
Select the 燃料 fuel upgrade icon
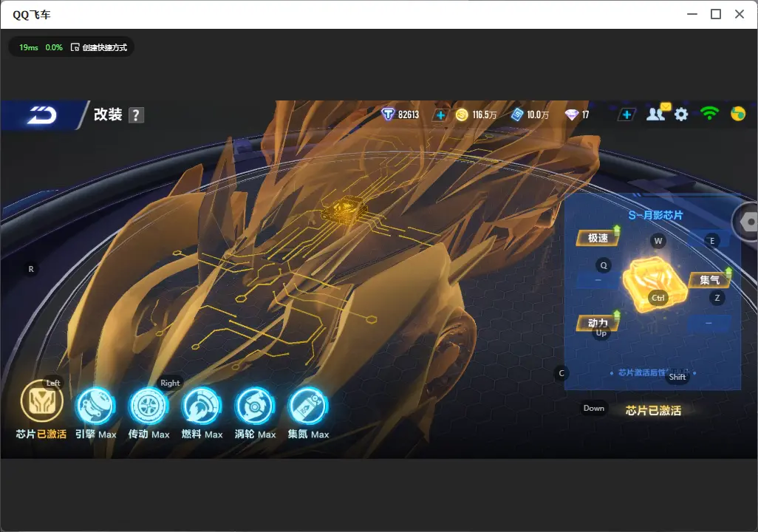(202, 406)
